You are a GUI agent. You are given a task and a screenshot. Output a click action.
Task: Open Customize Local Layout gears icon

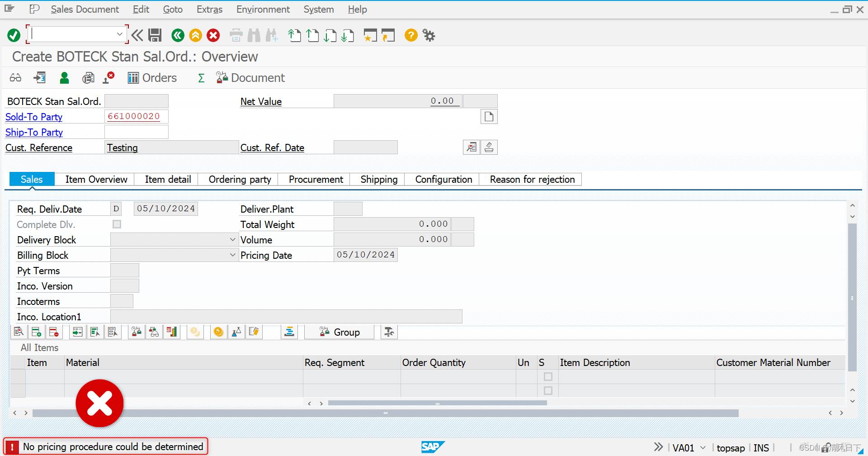click(429, 35)
